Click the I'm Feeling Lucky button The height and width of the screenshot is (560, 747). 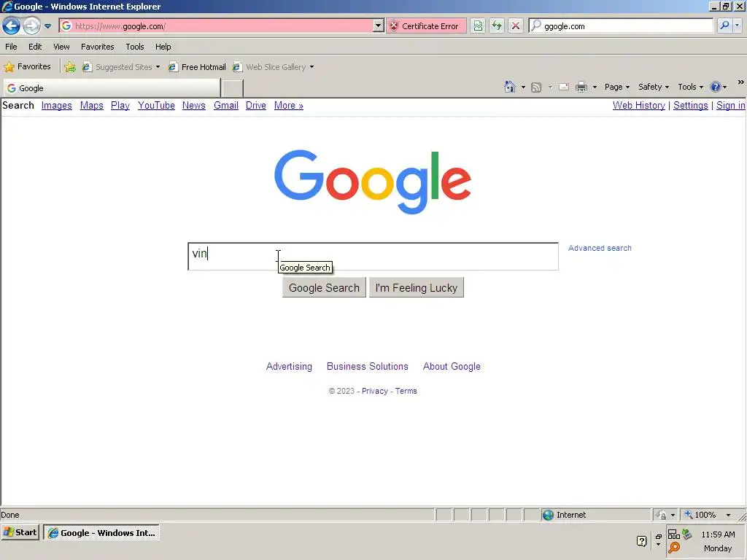click(417, 287)
